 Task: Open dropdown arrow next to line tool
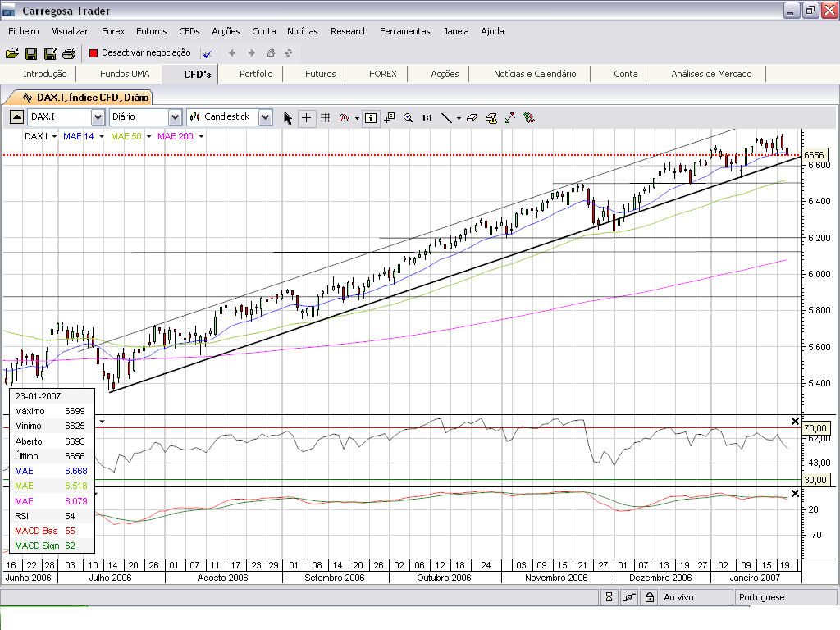pos(459,118)
